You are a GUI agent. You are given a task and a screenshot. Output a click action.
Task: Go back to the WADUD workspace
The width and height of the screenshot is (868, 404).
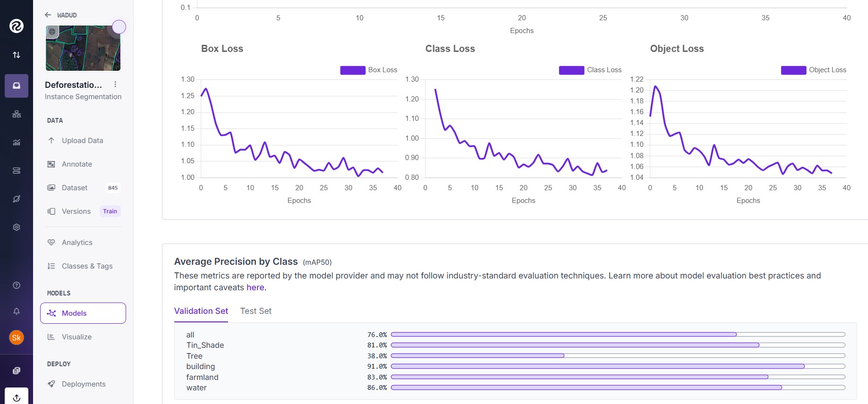(60, 15)
